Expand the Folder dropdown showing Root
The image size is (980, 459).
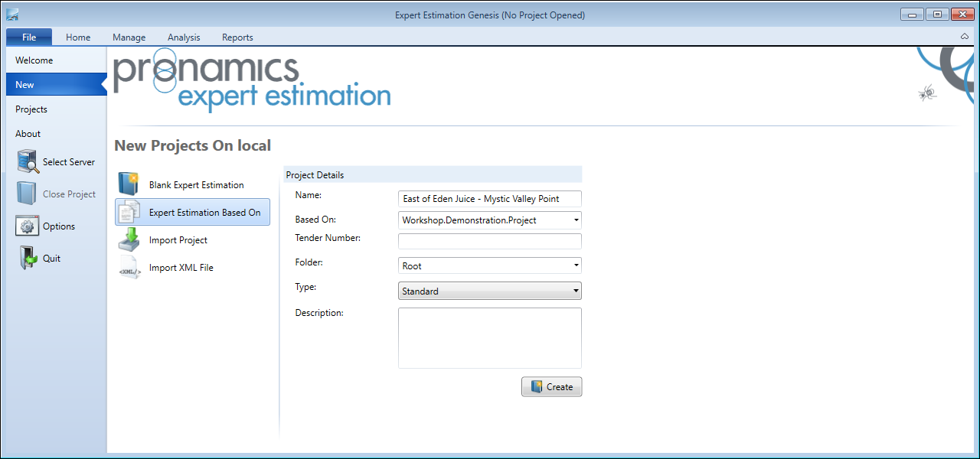575,266
